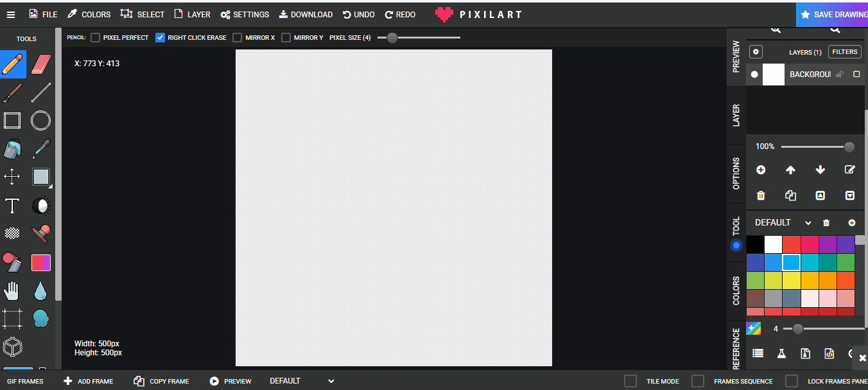Image resolution: width=868 pixels, height=390 pixels.
Task: Activate the paint Bucket fill tool
Action: pos(13,149)
